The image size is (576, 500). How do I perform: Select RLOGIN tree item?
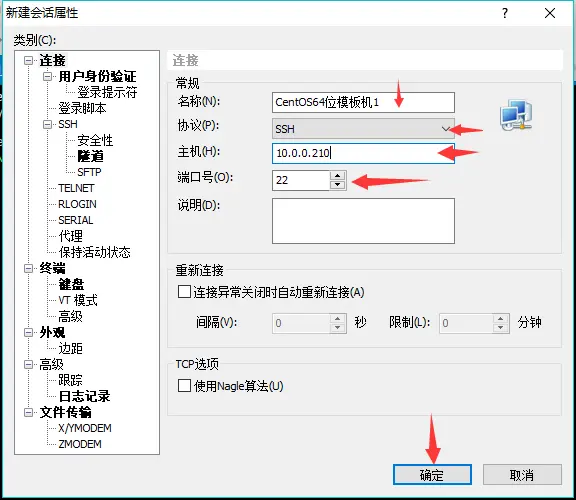tap(78, 204)
